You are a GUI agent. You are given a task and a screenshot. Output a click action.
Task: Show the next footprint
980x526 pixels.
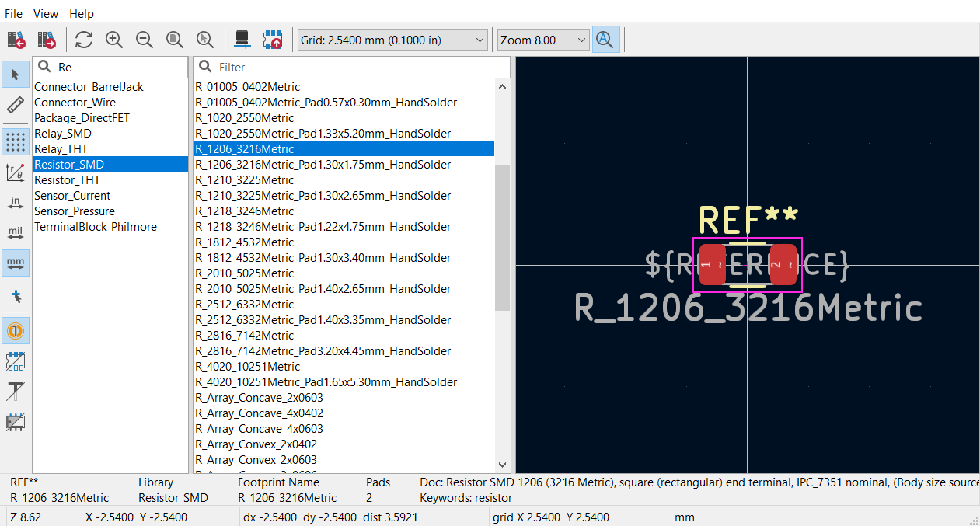[x=47, y=40]
